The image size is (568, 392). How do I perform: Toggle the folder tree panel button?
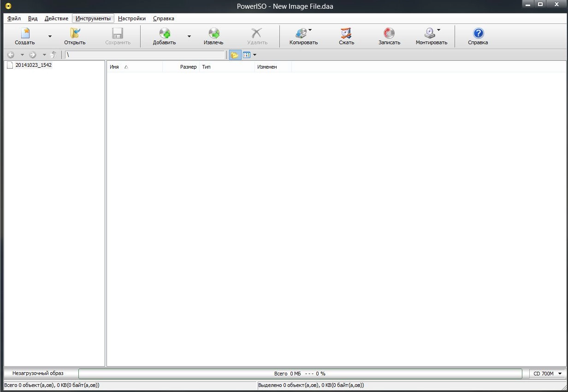pos(235,55)
